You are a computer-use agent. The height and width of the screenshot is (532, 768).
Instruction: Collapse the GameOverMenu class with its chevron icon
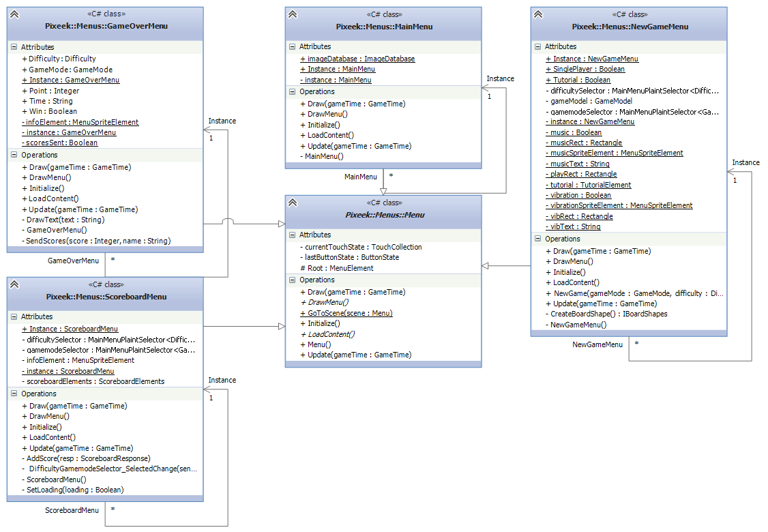tap(14, 14)
